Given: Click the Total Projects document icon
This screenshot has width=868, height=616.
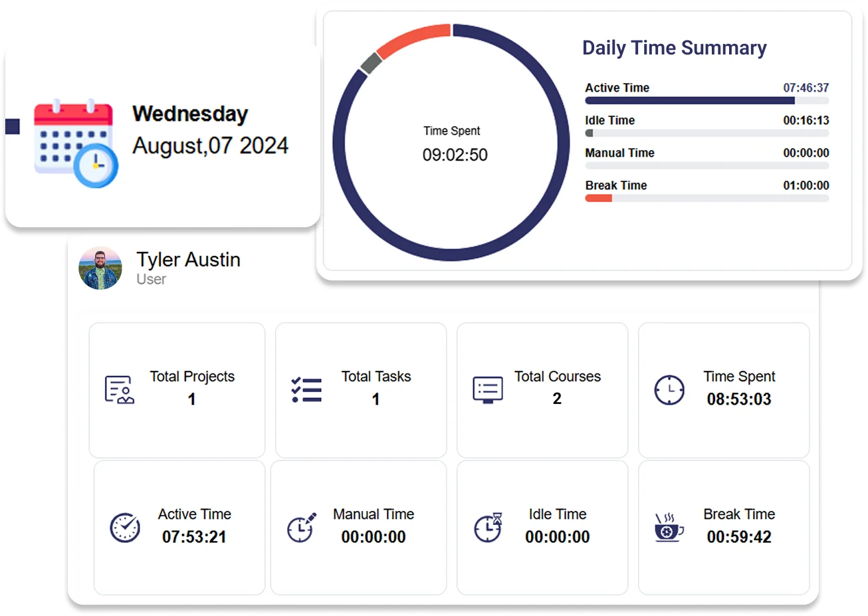Looking at the screenshot, I should [120, 390].
